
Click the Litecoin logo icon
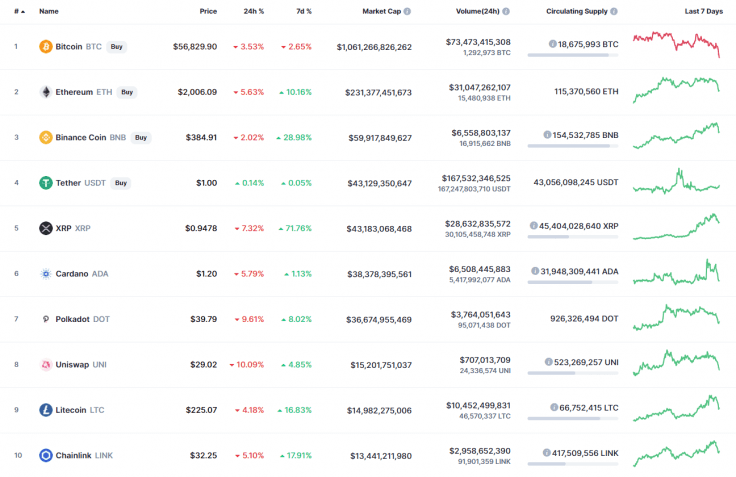[45, 410]
